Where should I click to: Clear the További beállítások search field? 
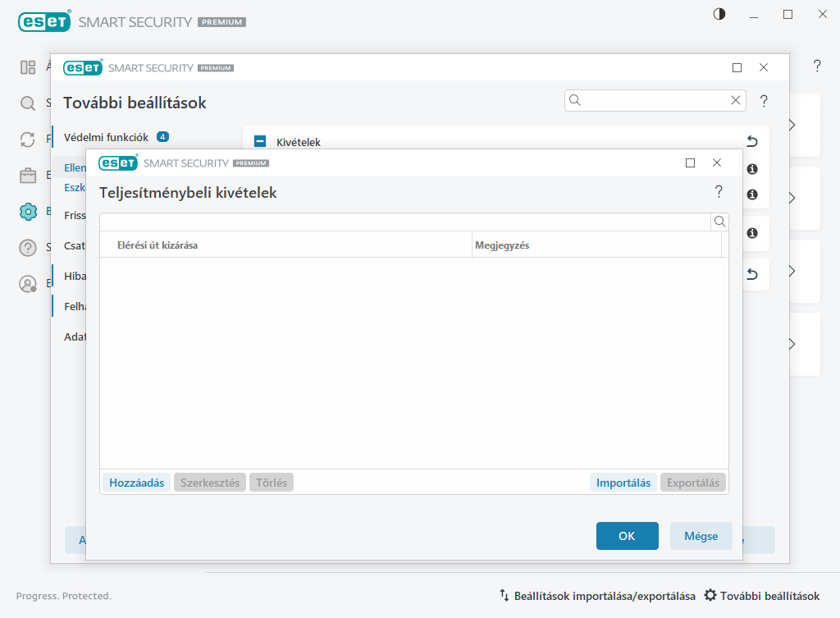click(736, 100)
